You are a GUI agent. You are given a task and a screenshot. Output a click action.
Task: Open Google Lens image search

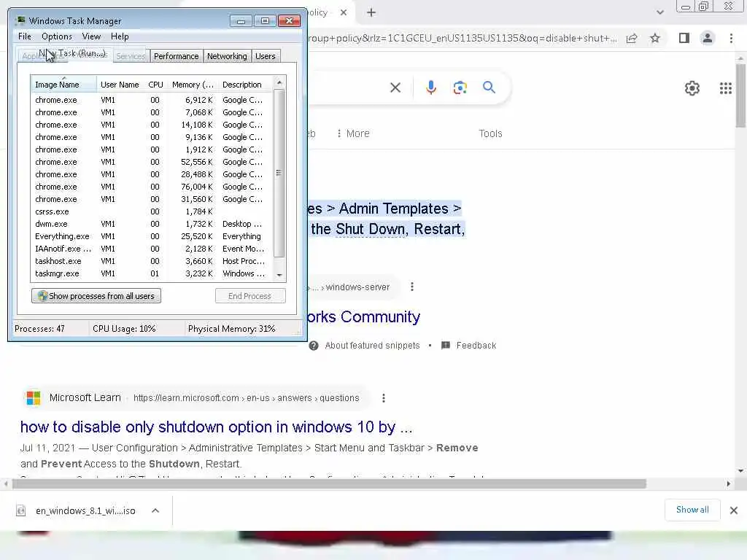coord(460,87)
